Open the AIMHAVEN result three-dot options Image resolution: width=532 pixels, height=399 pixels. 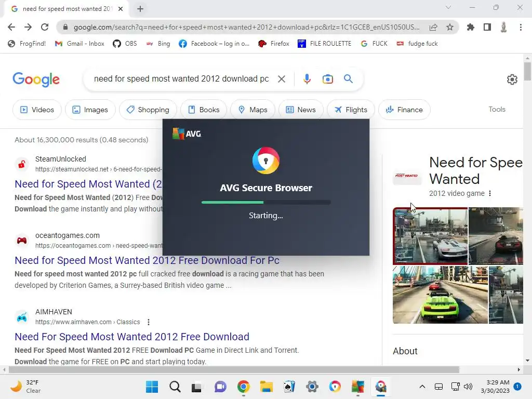pos(148,322)
